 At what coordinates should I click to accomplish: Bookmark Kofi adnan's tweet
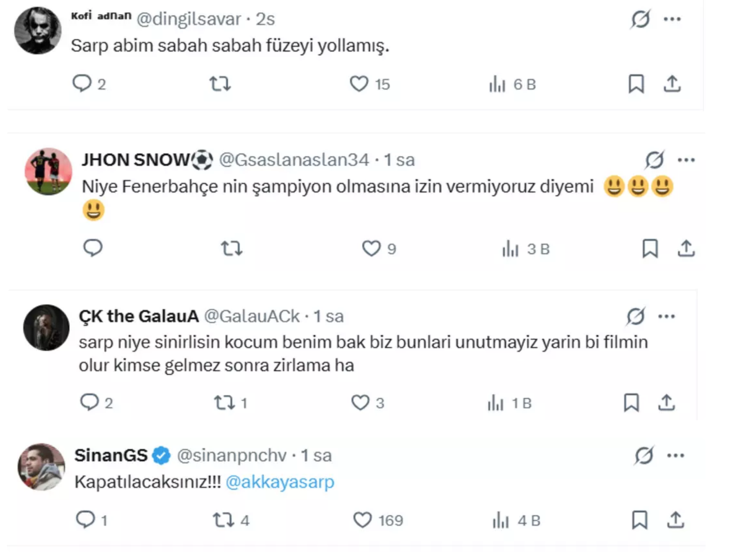pyautogui.click(x=636, y=83)
